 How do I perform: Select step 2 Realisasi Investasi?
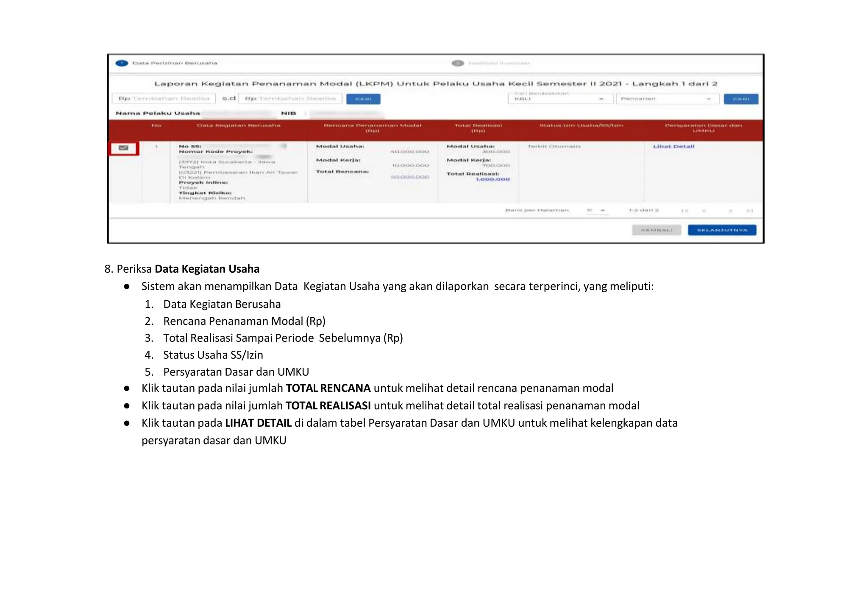pos(491,63)
